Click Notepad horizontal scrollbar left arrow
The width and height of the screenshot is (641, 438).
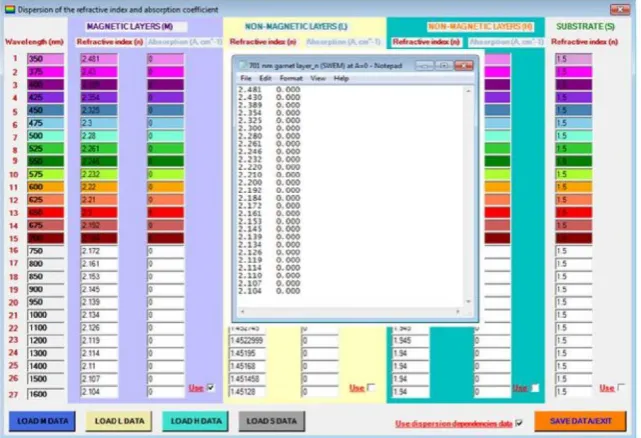(x=242, y=312)
